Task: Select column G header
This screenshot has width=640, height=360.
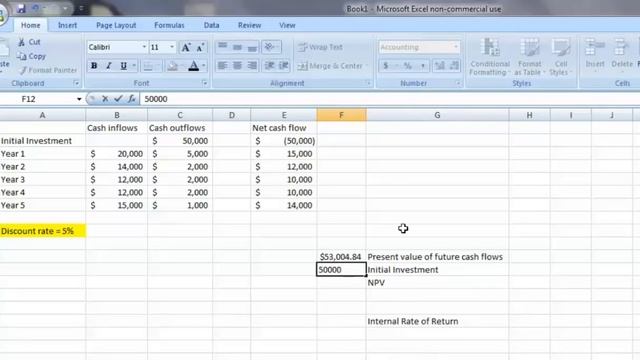Action: click(x=437, y=115)
